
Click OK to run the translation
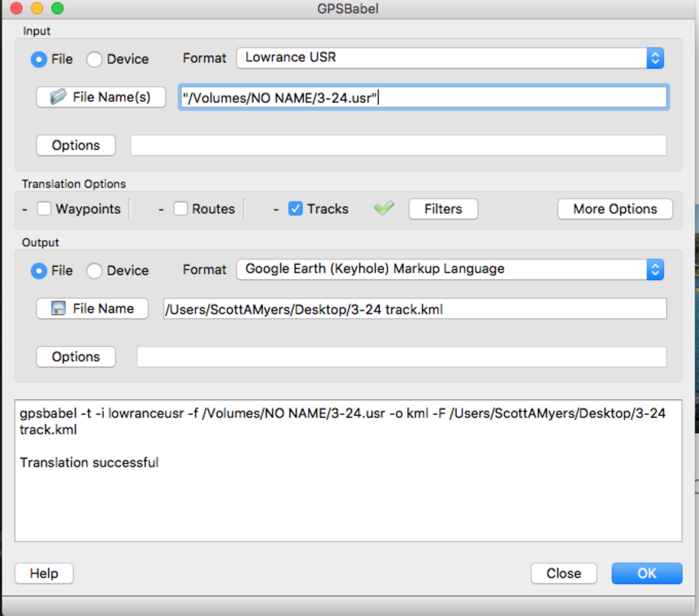(647, 573)
